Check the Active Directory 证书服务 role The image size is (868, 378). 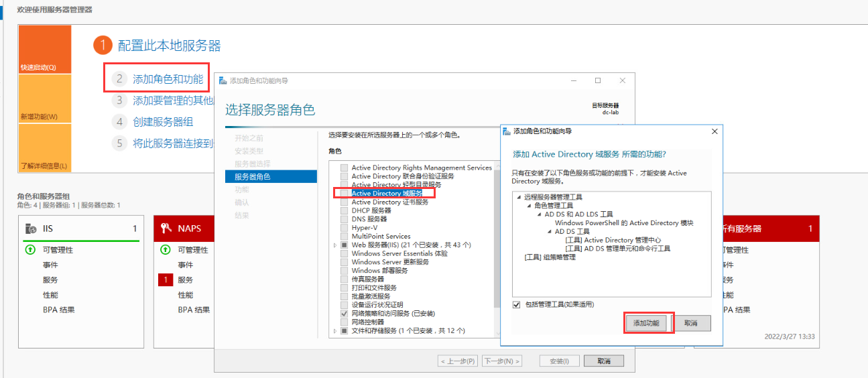[344, 202]
